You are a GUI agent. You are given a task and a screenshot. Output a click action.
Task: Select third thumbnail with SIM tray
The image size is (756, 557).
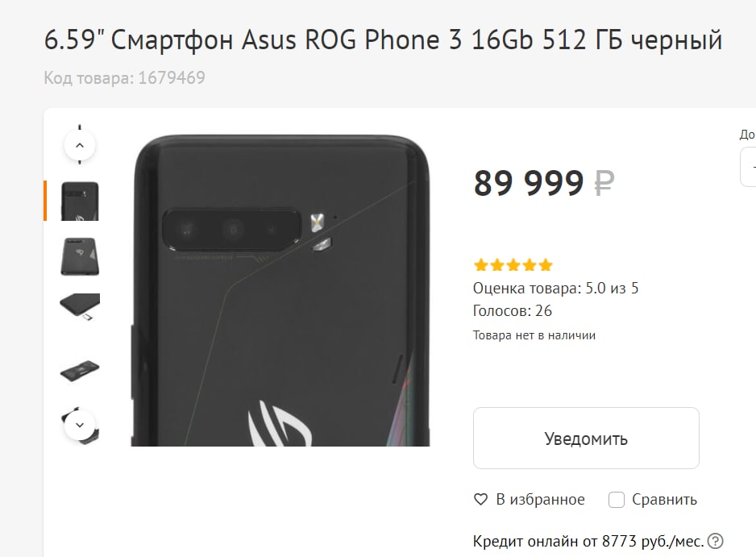(x=80, y=307)
